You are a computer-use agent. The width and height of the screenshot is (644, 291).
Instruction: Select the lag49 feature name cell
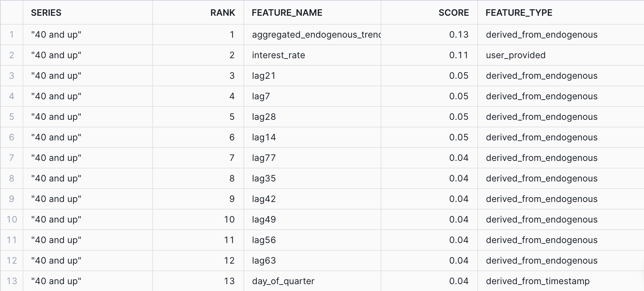pos(264,219)
